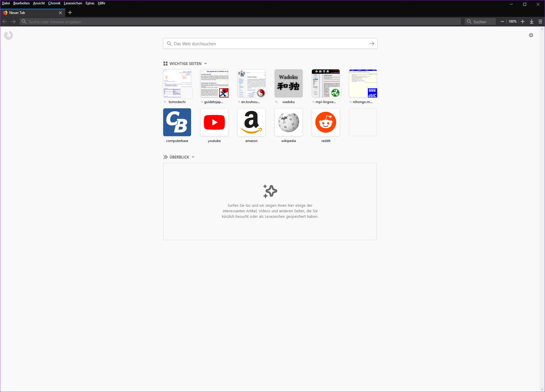Click the empty top site placeholder tile
Image resolution: width=545 pixels, height=392 pixels.
(x=363, y=122)
